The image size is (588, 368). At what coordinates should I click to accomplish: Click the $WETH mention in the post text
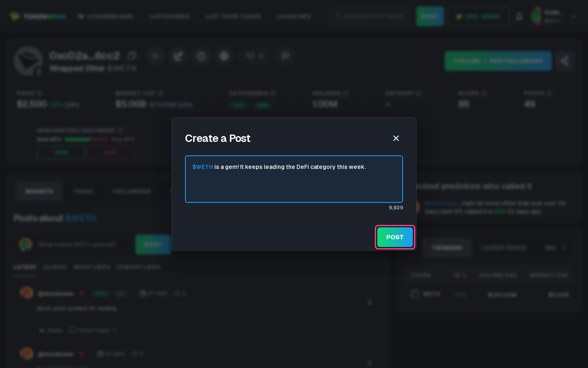(203, 167)
